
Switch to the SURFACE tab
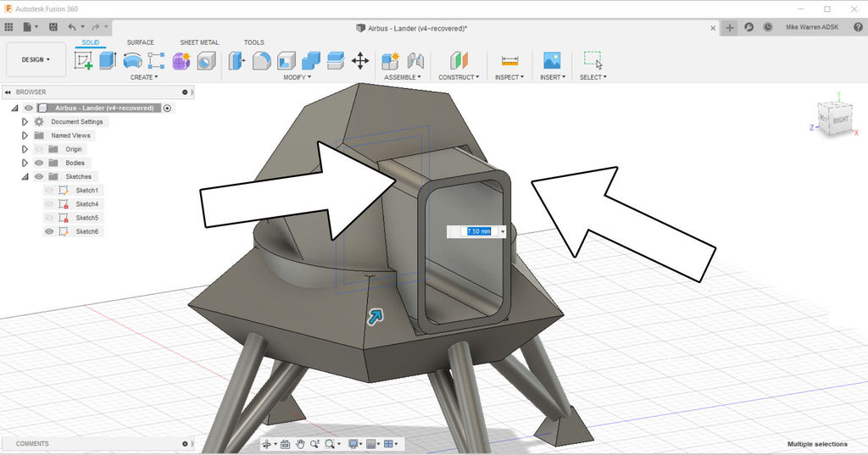[x=140, y=42]
